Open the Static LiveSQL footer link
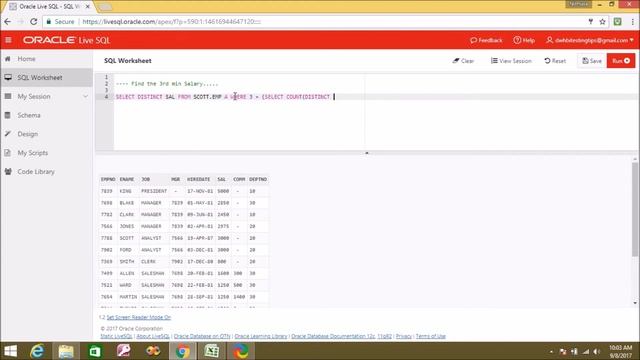The height and width of the screenshot is (360, 640). coord(116,336)
